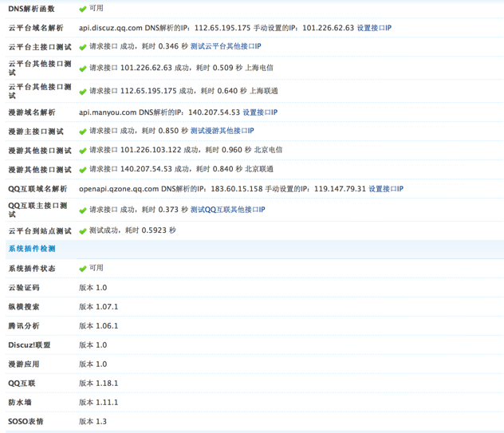Image resolution: width=504 pixels, height=433 pixels.
Task: Click the 系统插件检测 section header
Action: [x=32, y=249]
